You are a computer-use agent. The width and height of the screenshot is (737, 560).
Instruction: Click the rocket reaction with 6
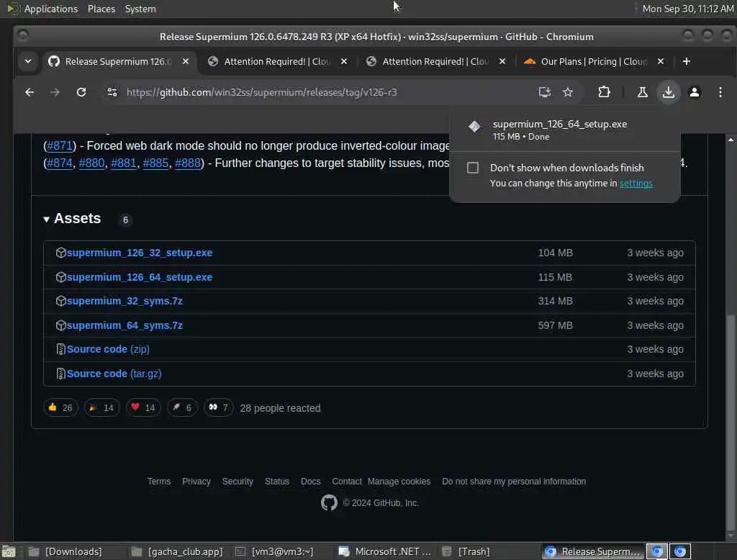point(182,407)
